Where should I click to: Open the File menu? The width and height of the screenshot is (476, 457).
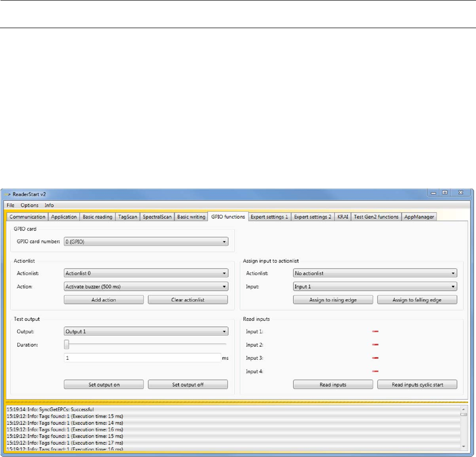click(10, 205)
